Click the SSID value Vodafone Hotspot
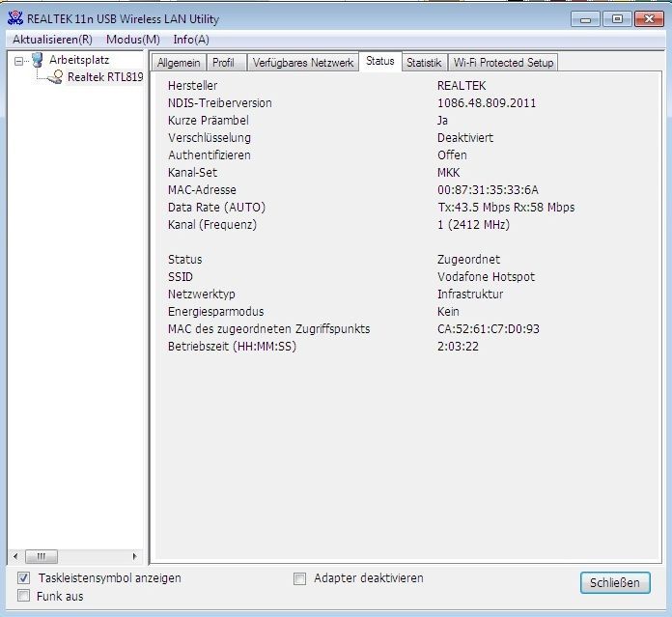672x617 pixels. (x=486, y=277)
